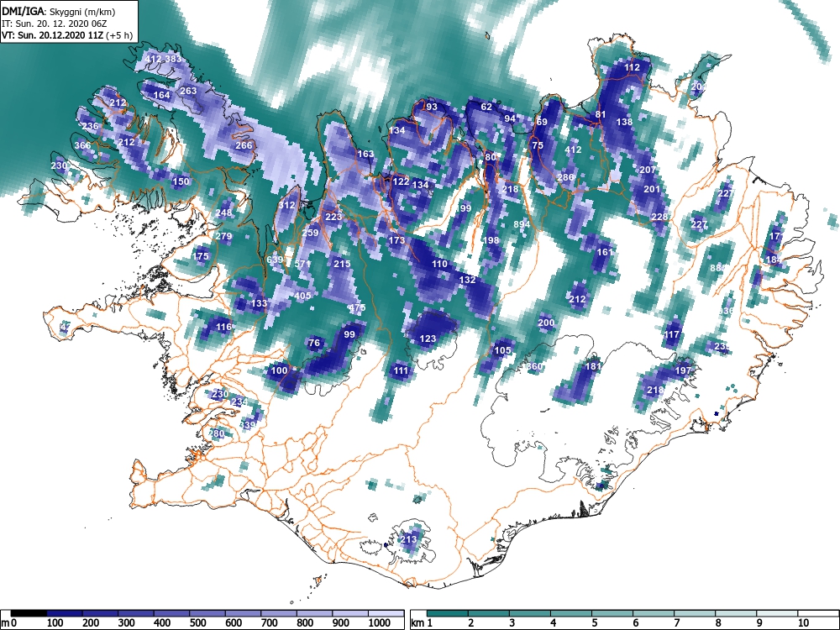Click visibility value 215 on the map
Screen dimensions: 840x630
point(342,264)
